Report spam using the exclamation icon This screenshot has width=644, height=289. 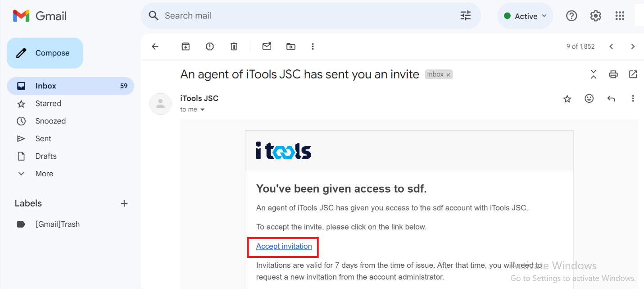(209, 46)
